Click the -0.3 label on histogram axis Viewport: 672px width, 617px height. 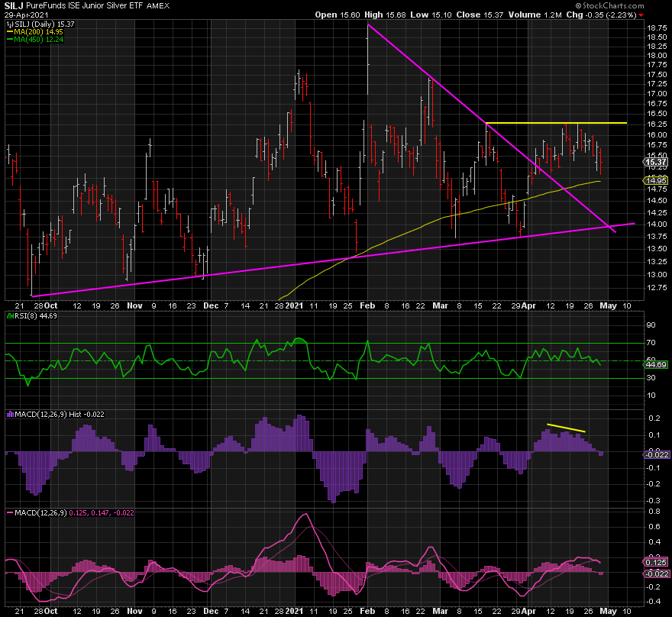coord(653,500)
